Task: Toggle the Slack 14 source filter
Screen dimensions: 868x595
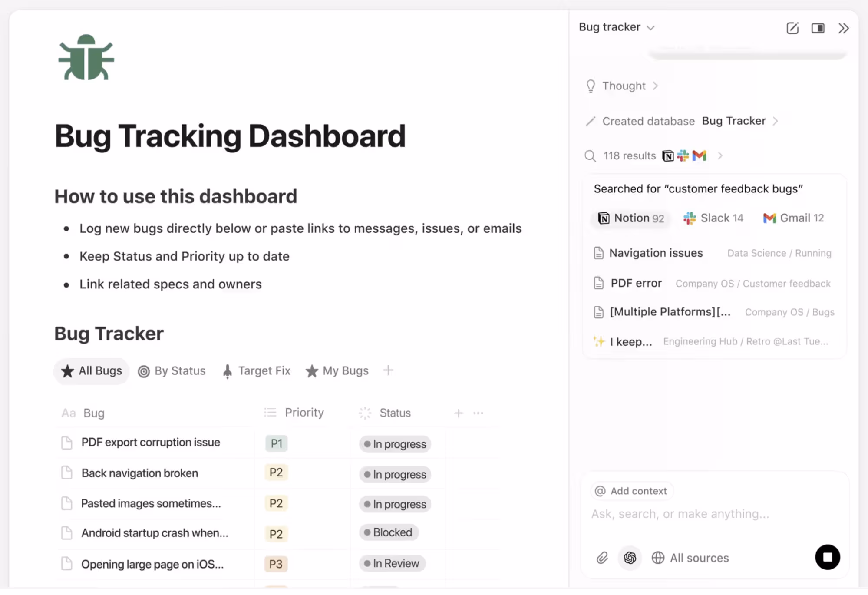Action: (x=713, y=218)
